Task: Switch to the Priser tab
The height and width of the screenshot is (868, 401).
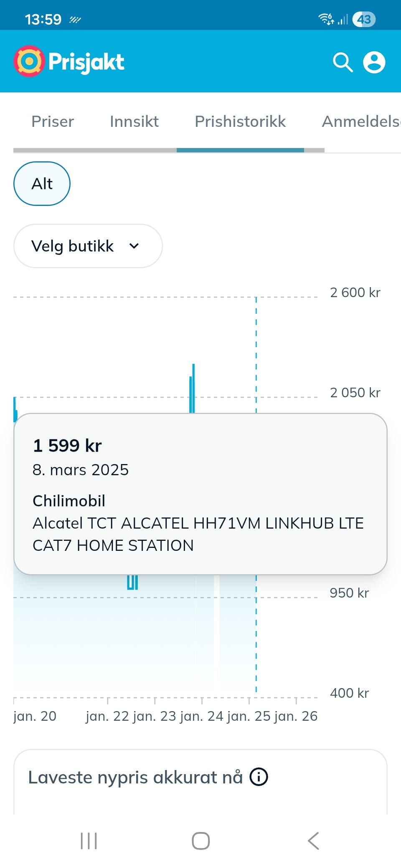Action: tap(53, 121)
